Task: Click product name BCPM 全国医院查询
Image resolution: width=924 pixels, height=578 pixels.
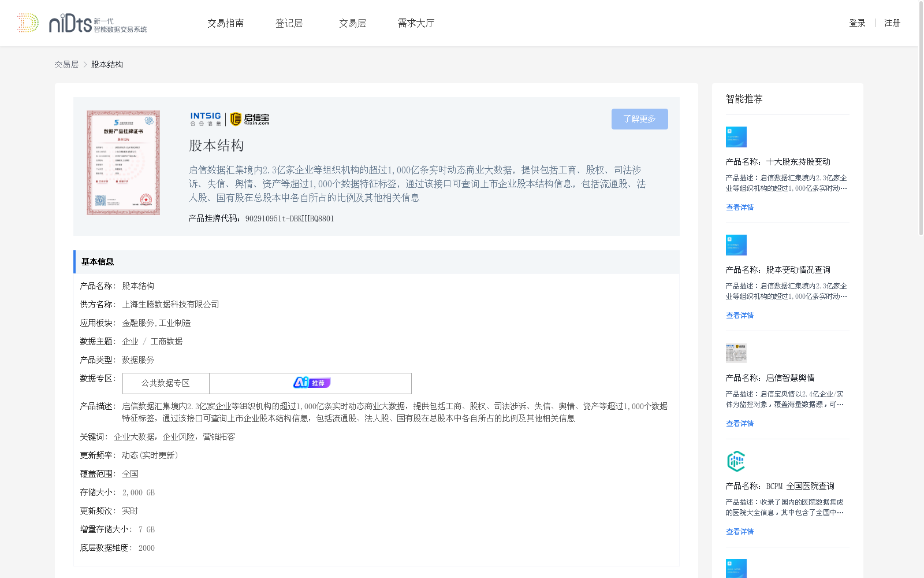Action: 800,486
